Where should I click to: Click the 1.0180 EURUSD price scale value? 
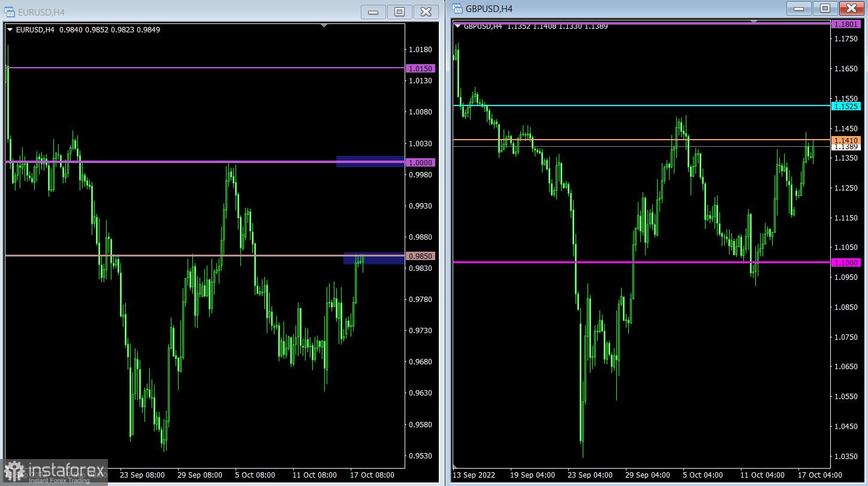coord(420,50)
